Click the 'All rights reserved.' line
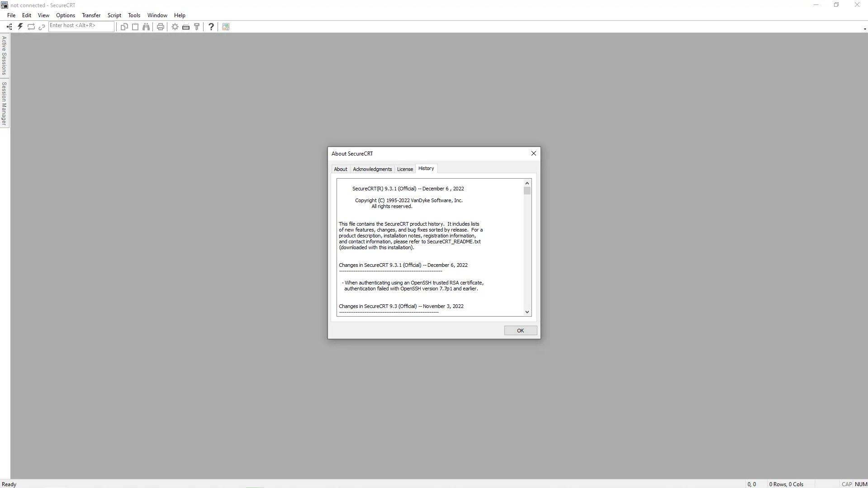868x488 pixels. [x=392, y=206]
